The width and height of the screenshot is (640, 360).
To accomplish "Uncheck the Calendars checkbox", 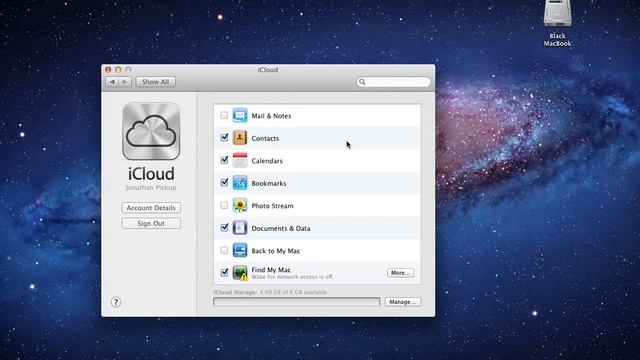I will click(224, 160).
